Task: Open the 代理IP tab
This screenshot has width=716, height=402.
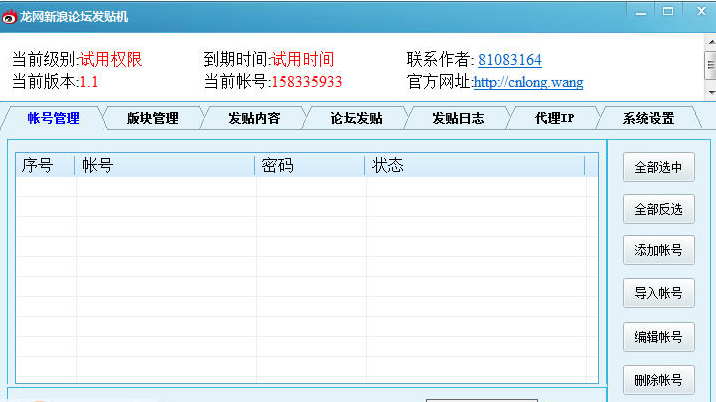Action: tap(554, 118)
